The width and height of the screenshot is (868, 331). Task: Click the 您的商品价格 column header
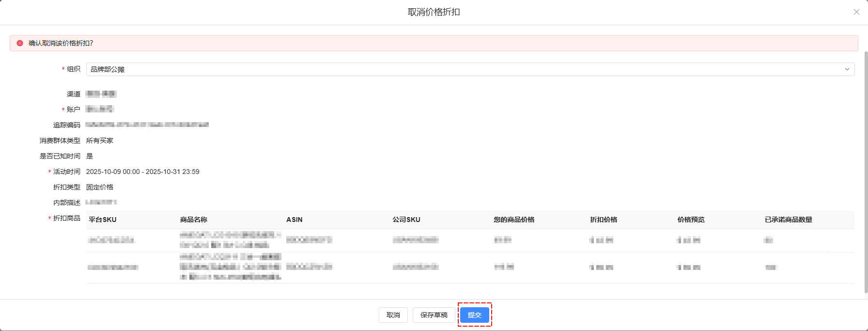(x=514, y=220)
